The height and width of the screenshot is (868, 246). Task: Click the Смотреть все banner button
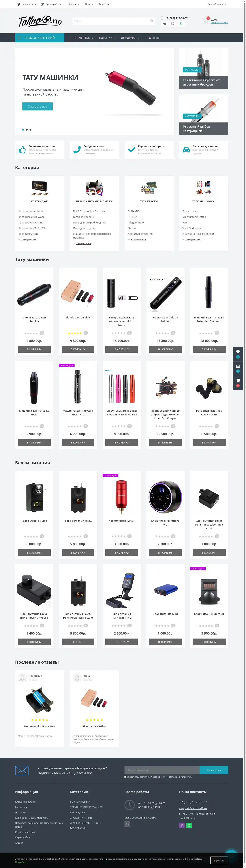pyautogui.click(x=38, y=106)
